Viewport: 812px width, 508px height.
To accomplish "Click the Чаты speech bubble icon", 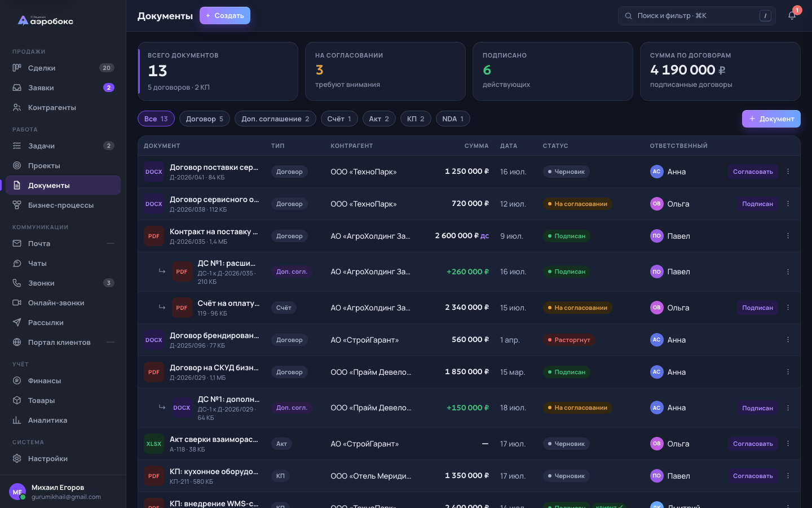I will pos(17,263).
